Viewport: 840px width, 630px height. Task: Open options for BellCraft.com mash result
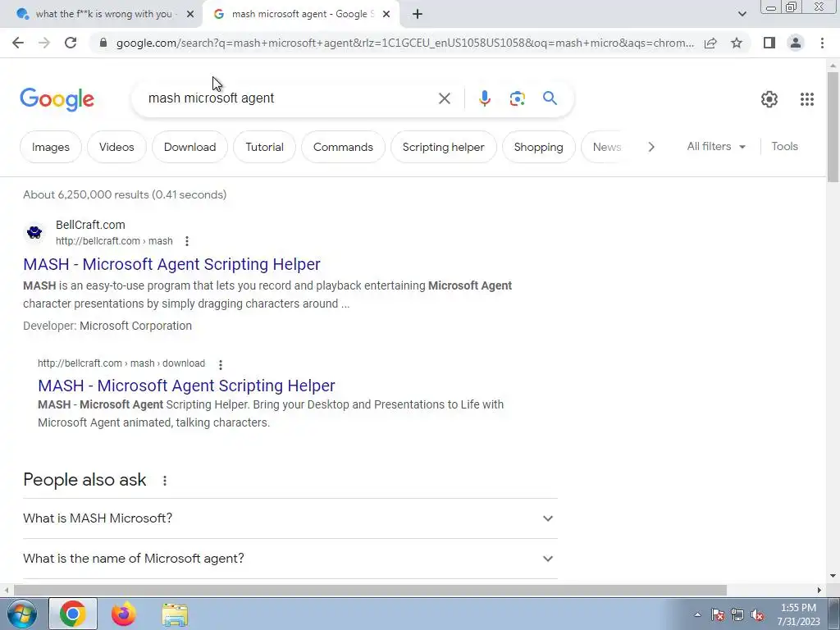pos(186,241)
